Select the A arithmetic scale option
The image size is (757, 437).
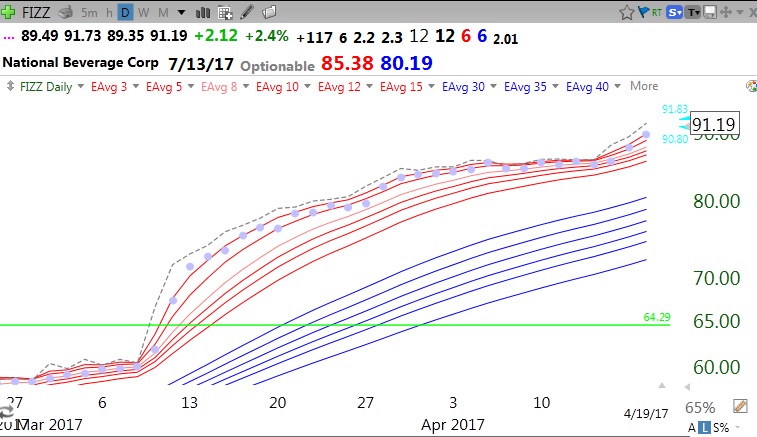[x=692, y=428]
